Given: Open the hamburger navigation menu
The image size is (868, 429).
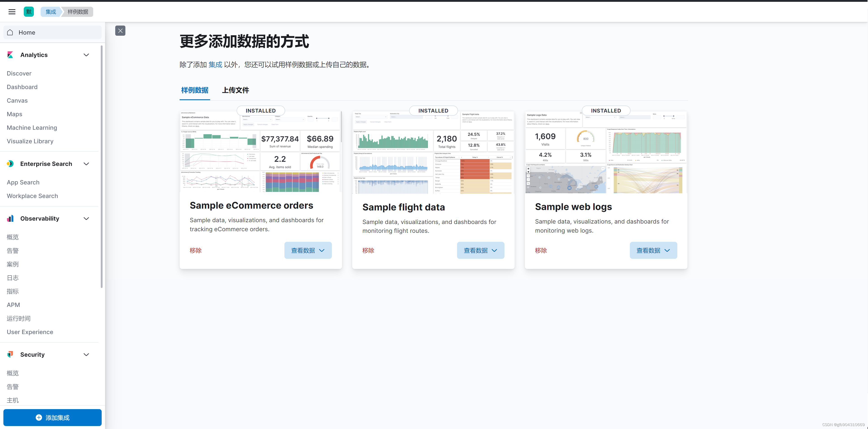Looking at the screenshot, I should (12, 12).
